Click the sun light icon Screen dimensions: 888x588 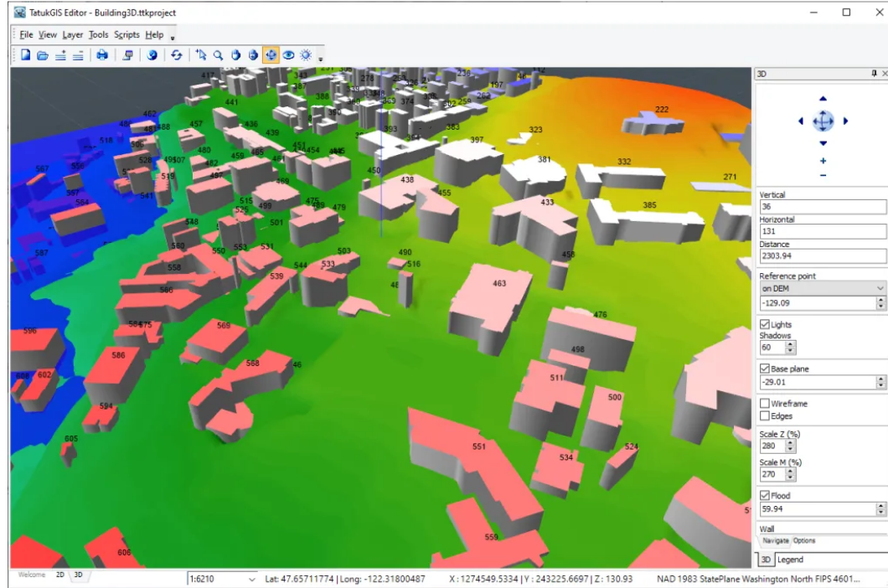click(x=306, y=55)
